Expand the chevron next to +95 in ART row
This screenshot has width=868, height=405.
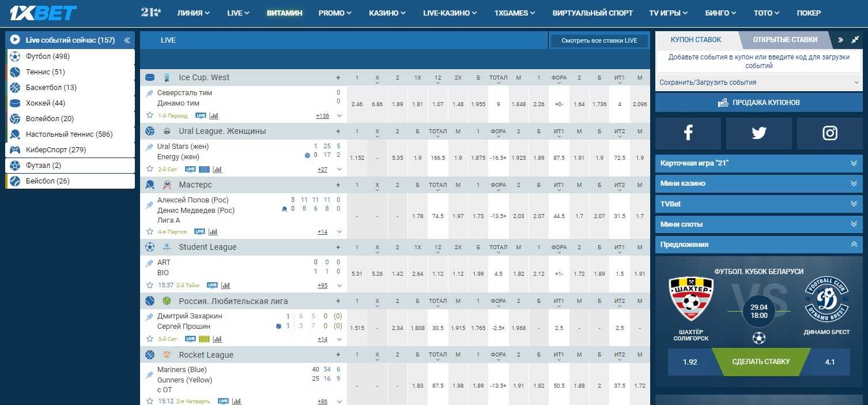click(x=339, y=286)
